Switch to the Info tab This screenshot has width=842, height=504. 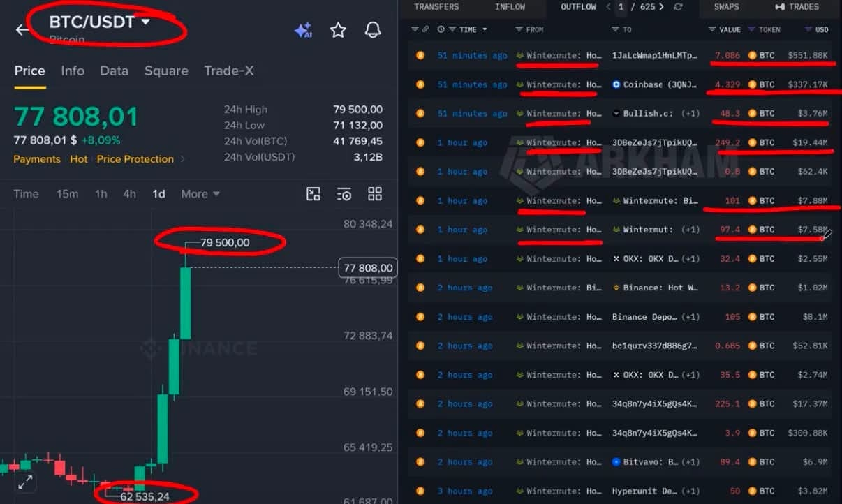(73, 71)
